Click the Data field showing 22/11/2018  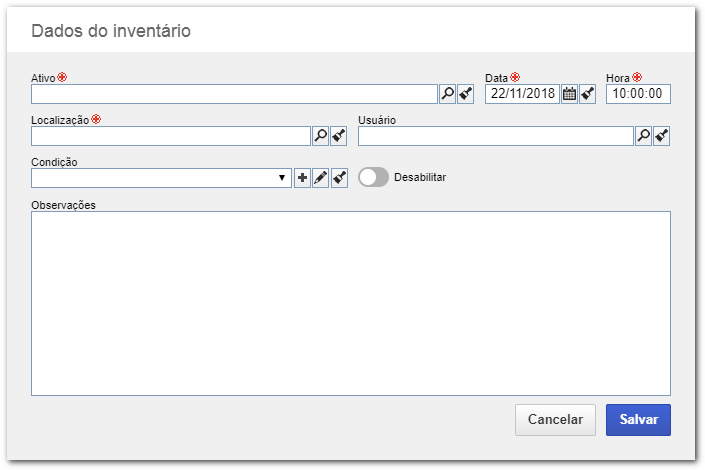tap(522, 94)
